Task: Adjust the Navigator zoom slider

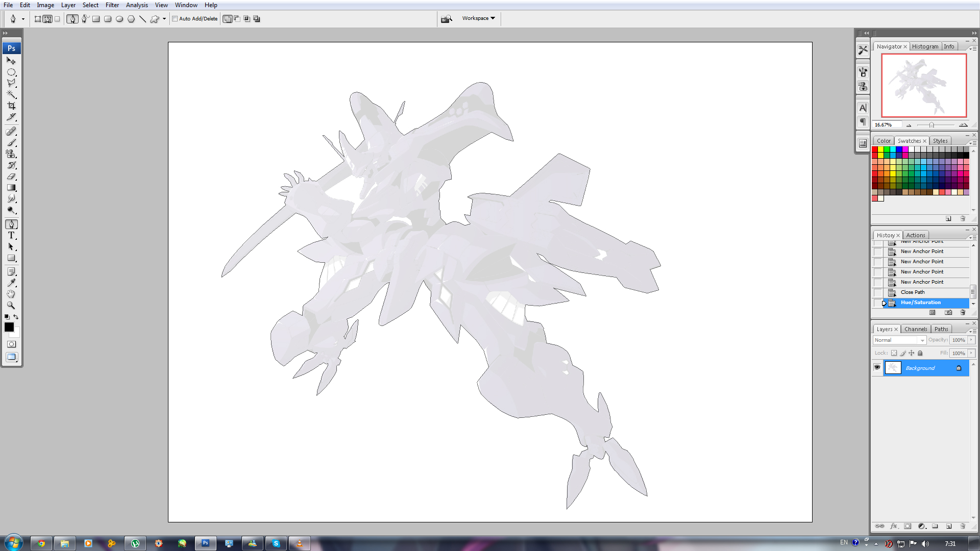Action: pos(932,125)
